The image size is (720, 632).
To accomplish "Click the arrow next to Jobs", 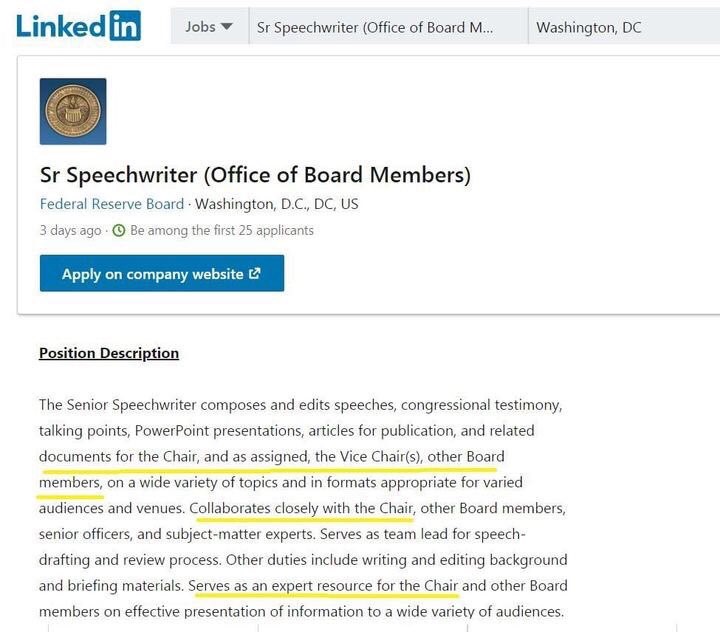I will 226,27.
